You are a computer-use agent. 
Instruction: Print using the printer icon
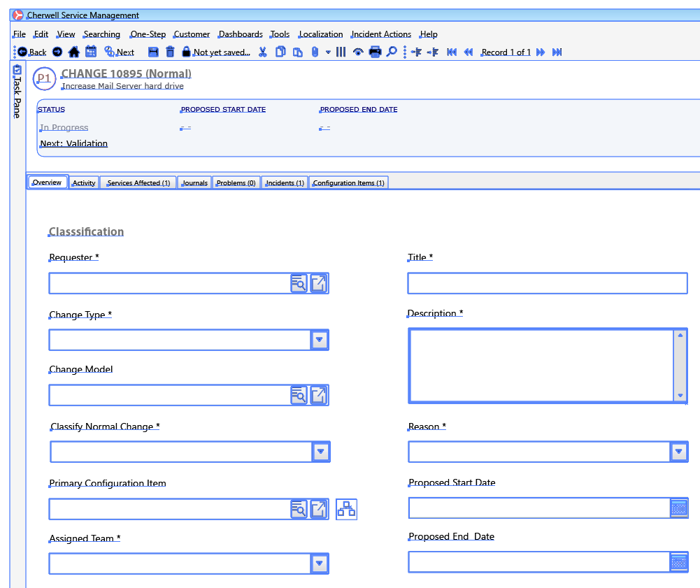[x=375, y=52]
